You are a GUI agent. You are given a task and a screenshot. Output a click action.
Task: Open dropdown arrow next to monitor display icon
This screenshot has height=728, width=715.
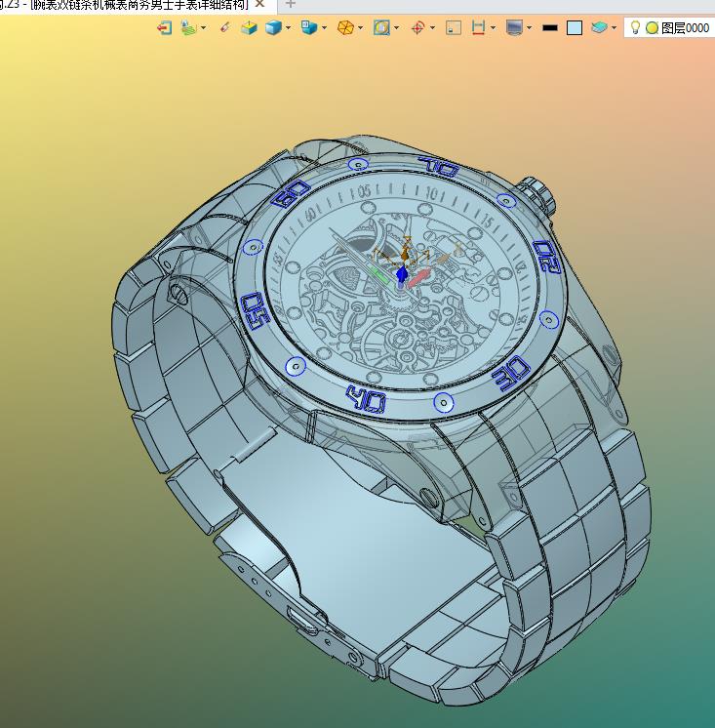click(x=530, y=28)
